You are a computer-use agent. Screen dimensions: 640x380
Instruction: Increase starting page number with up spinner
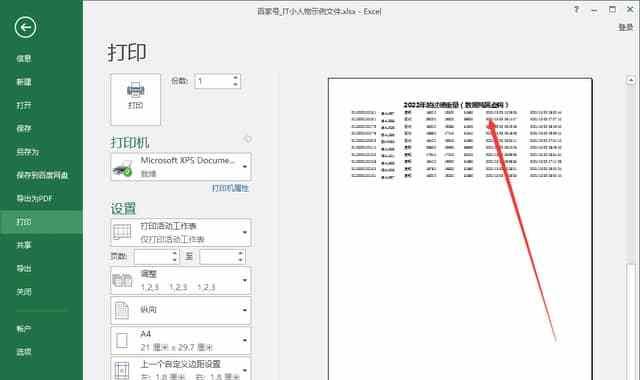coord(175,253)
